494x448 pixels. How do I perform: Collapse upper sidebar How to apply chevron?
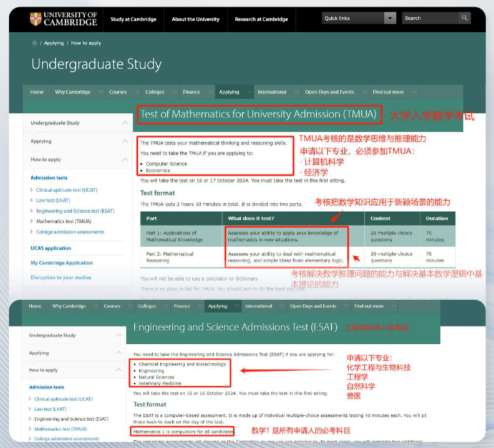pyautogui.click(x=125, y=159)
